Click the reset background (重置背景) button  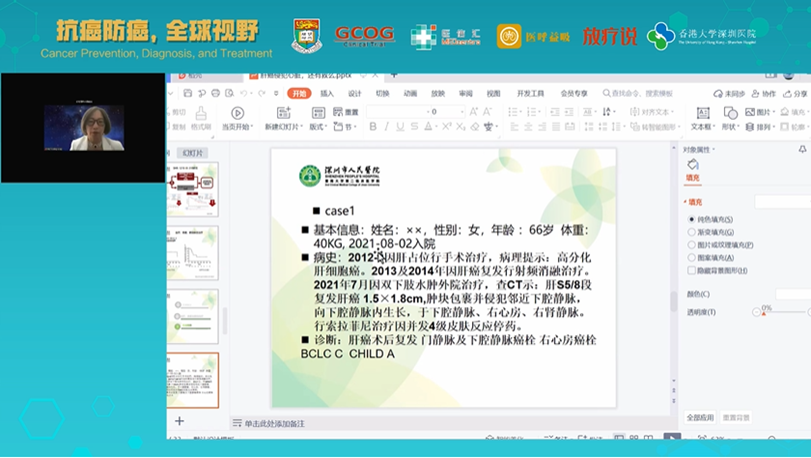[x=736, y=417]
